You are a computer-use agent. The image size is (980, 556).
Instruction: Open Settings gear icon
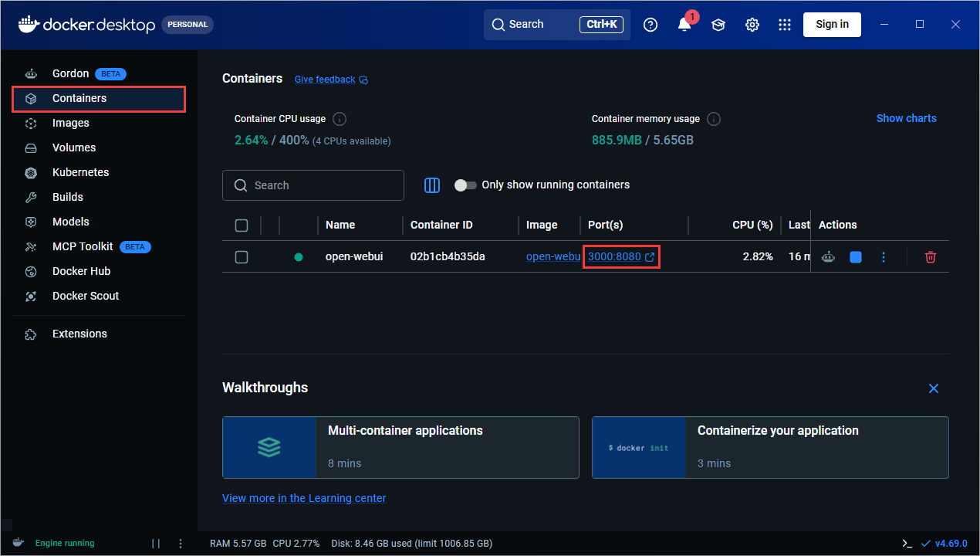752,25
